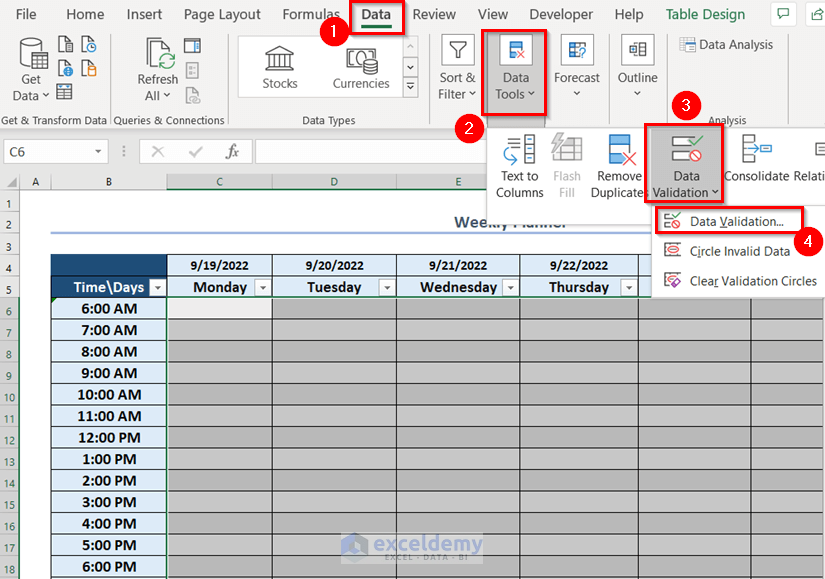Open the Table Design tab
Screen dimensions: 825x579
(x=705, y=14)
